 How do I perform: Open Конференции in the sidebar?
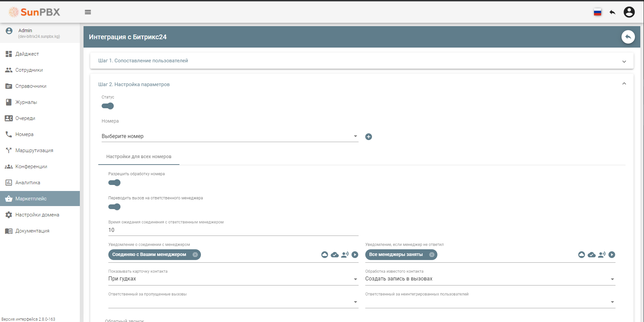[40, 167]
